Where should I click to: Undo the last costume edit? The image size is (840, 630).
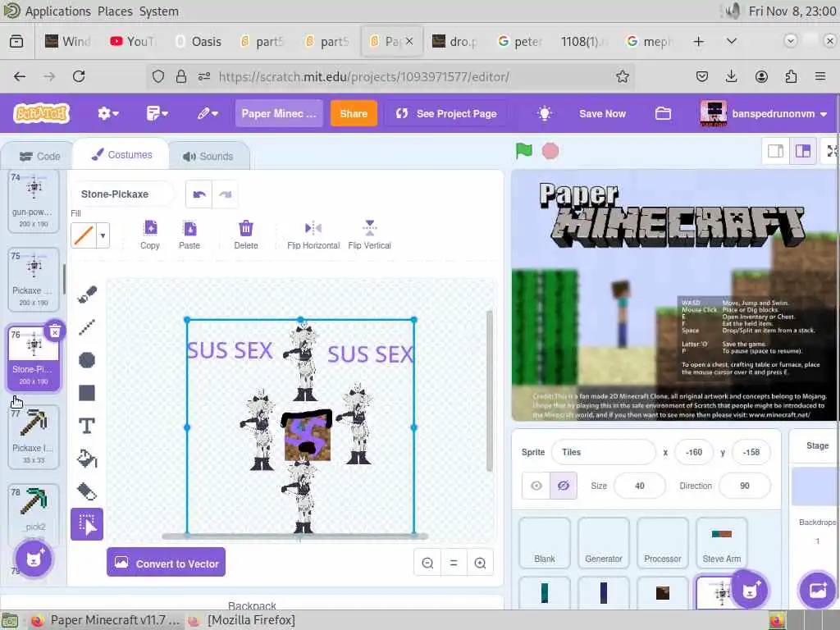pyautogui.click(x=199, y=194)
